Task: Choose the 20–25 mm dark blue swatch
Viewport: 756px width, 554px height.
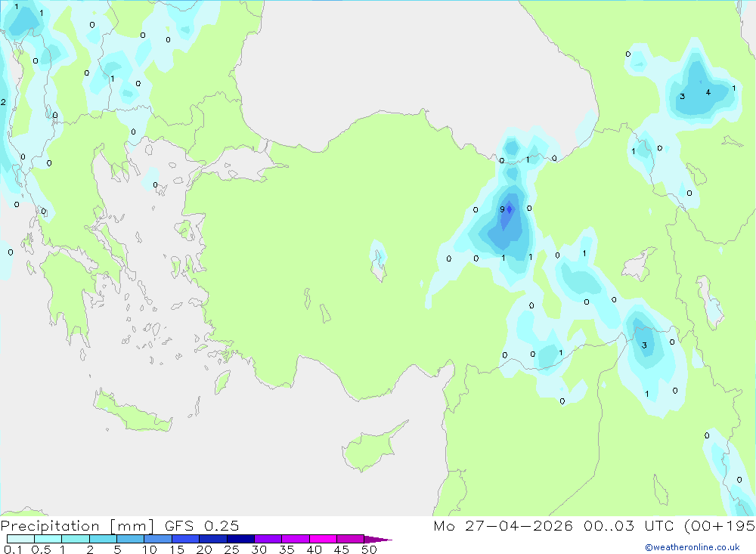Action: tap(212, 539)
